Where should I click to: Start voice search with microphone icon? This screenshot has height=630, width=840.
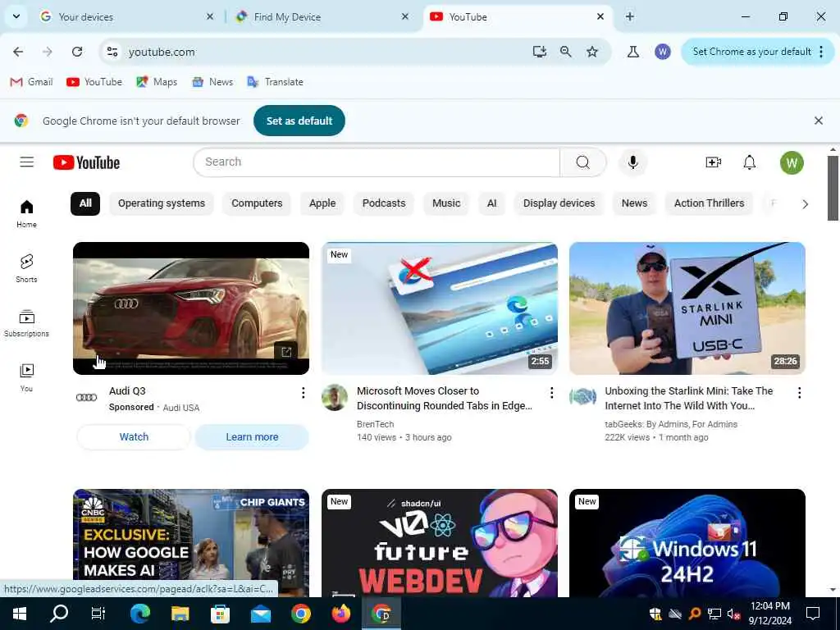pos(632,162)
